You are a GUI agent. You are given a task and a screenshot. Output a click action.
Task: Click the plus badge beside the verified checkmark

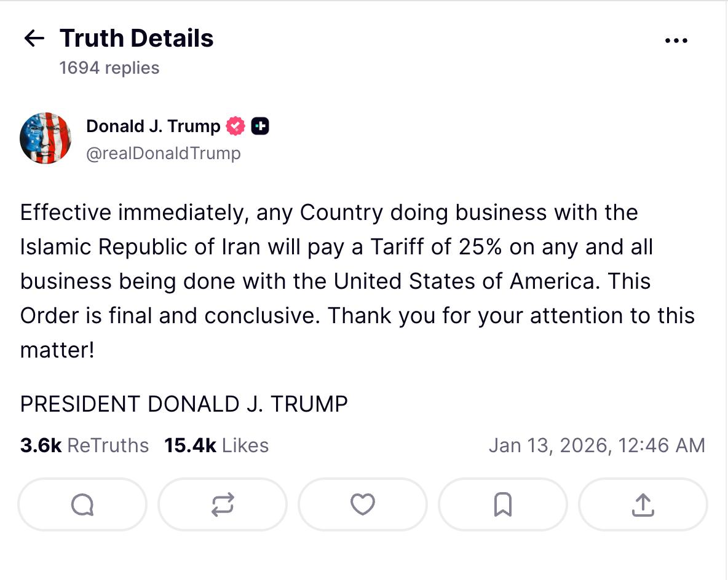coord(261,125)
